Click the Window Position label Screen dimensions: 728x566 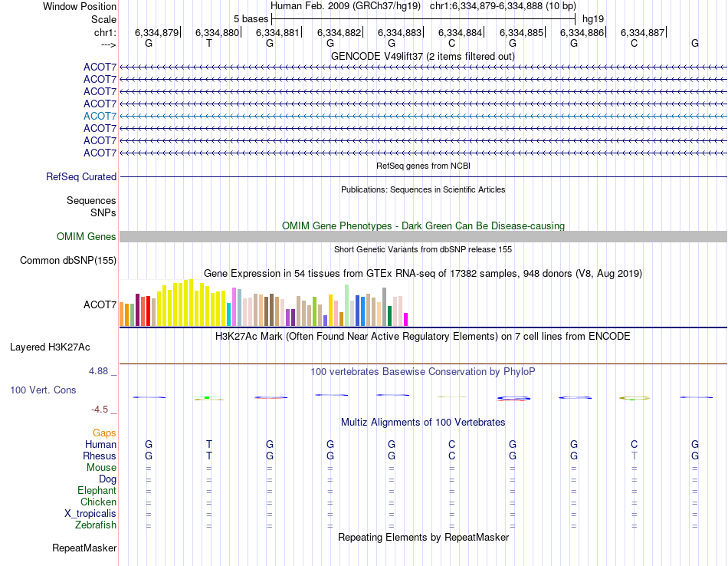[x=80, y=6]
